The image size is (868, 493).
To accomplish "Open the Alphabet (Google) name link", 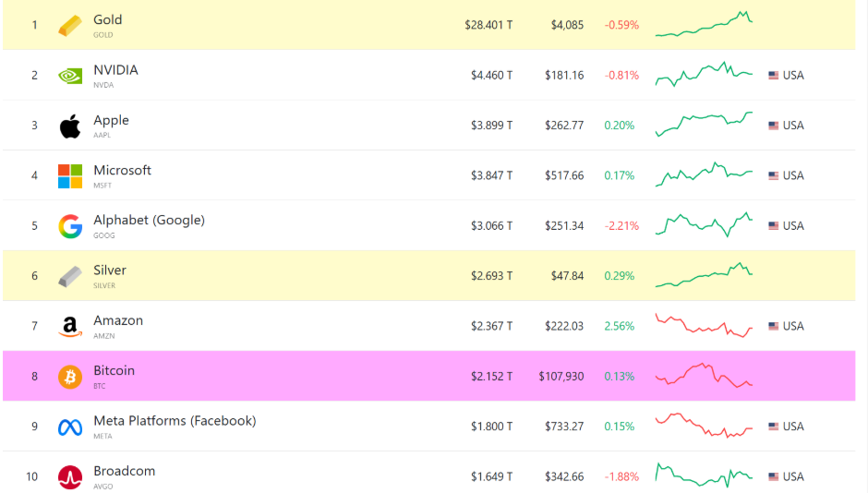I will (149, 220).
